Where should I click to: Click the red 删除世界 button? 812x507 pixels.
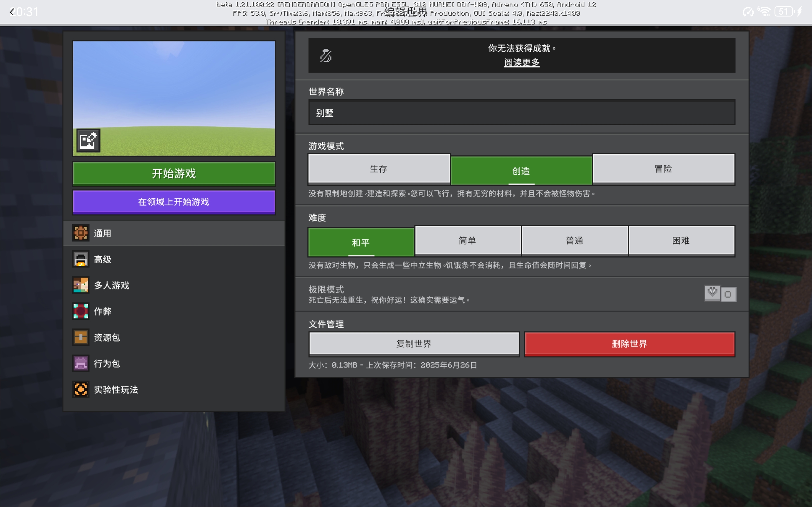[630, 344]
